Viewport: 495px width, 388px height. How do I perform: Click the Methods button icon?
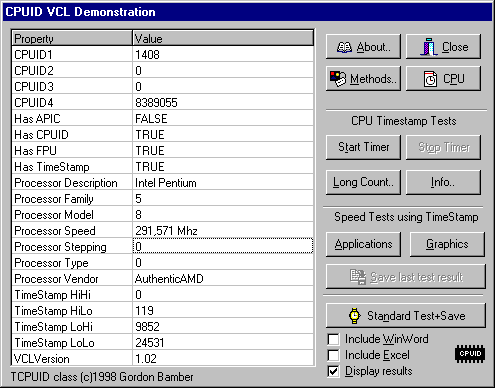point(338,79)
